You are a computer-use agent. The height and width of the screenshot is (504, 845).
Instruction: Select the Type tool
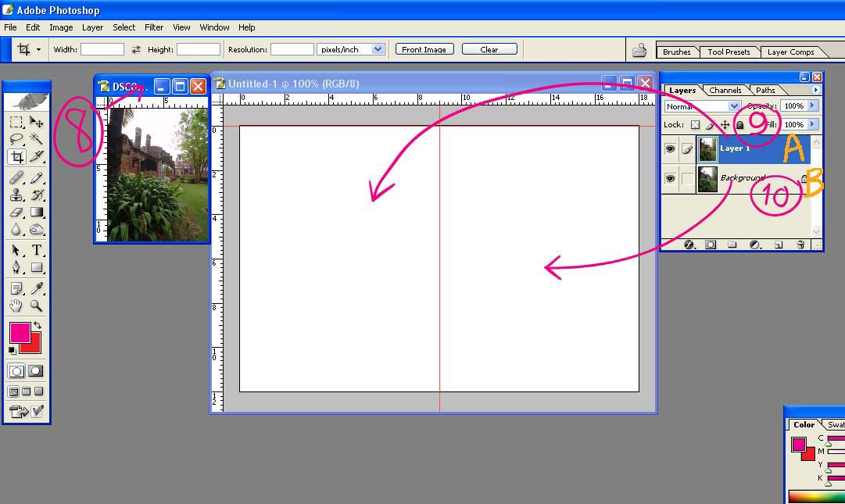(37, 250)
